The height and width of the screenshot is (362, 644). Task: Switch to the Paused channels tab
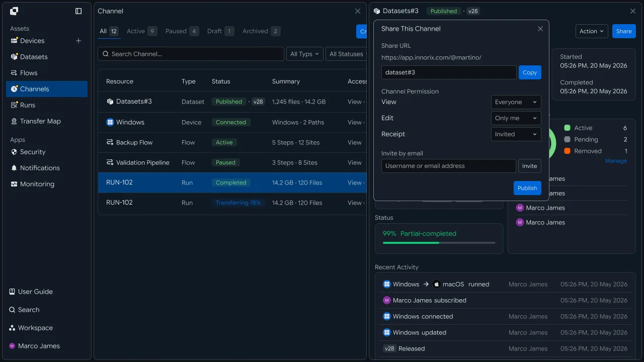coord(182,31)
